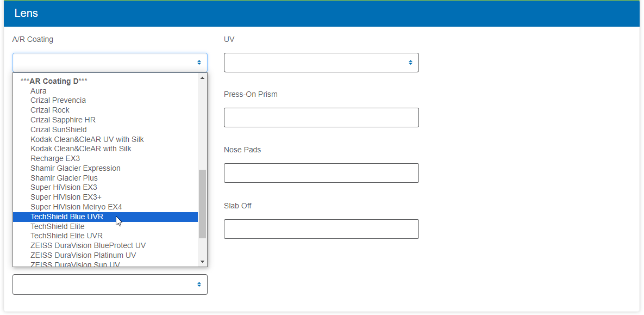Pick ZEISS DuraVision BlueProtect UV
This screenshot has width=644, height=315.
point(105,246)
